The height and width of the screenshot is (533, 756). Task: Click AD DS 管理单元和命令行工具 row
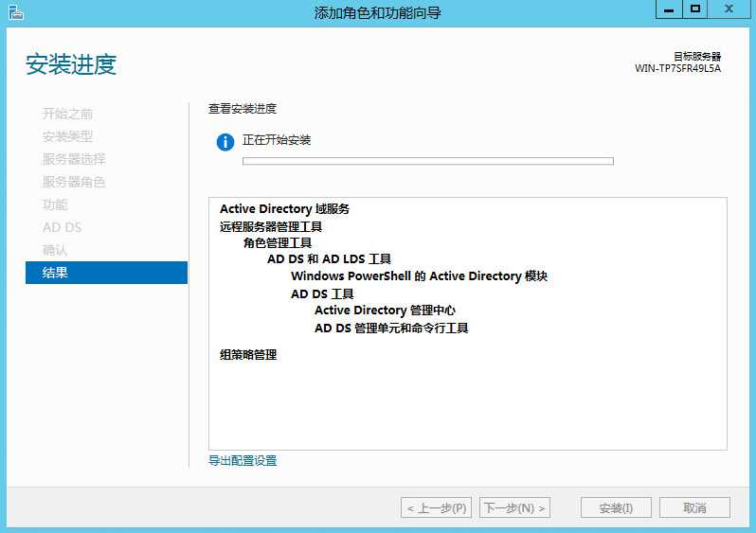coord(391,329)
